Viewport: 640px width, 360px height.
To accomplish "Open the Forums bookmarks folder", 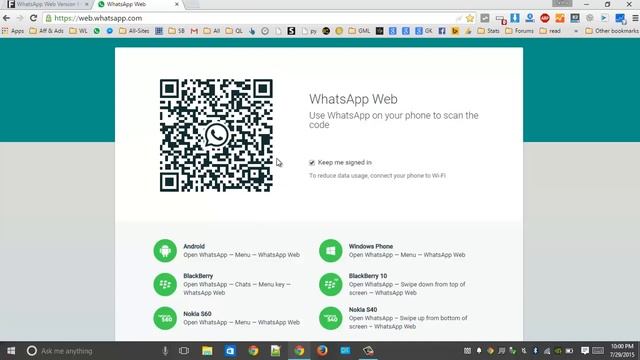I will (x=520, y=31).
